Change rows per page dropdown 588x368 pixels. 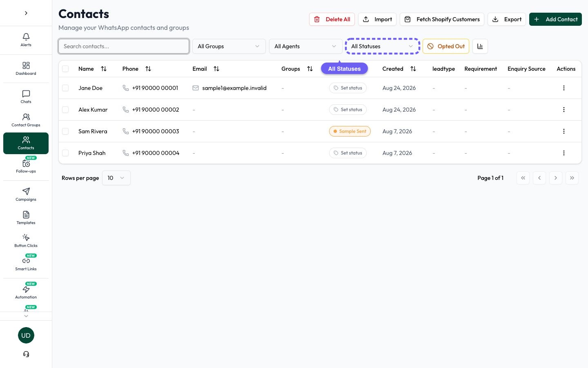coord(116,178)
